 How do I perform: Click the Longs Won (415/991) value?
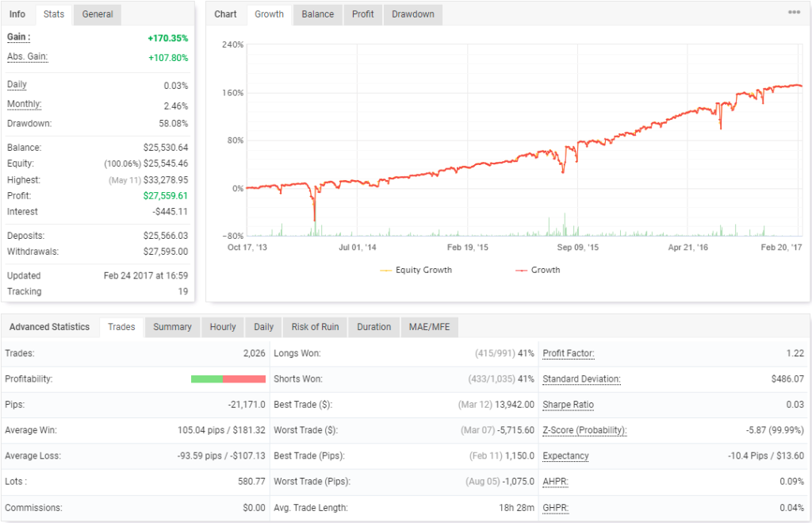click(504, 353)
